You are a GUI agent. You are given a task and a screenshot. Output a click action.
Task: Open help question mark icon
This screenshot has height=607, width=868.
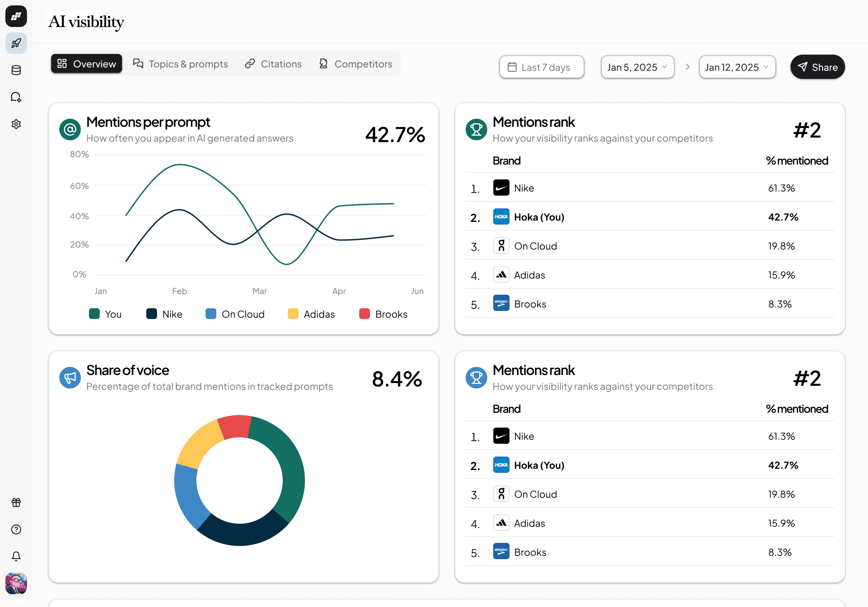pyautogui.click(x=16, y=529)
